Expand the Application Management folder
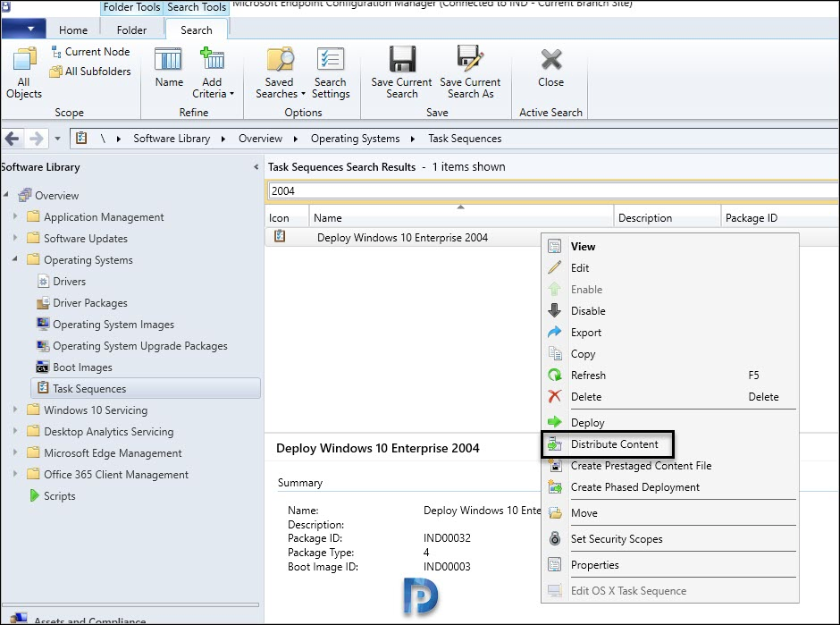Screen dimensions: 840x625 point(15,216)
